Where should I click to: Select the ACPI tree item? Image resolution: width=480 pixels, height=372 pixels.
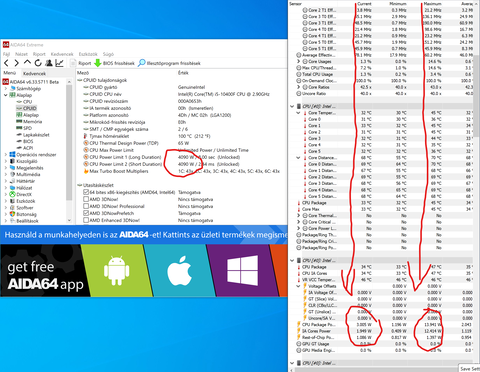click(25, 148)
